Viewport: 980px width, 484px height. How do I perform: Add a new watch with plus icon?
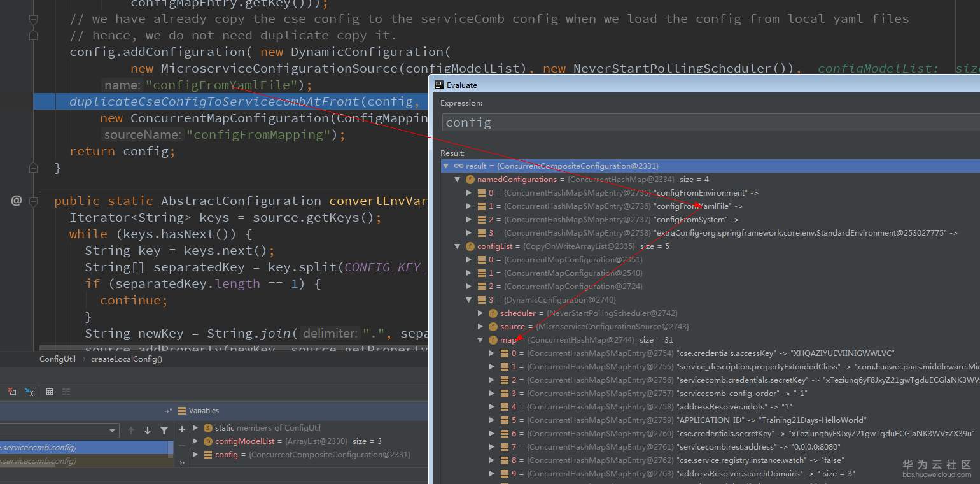[x=182, y=429]
